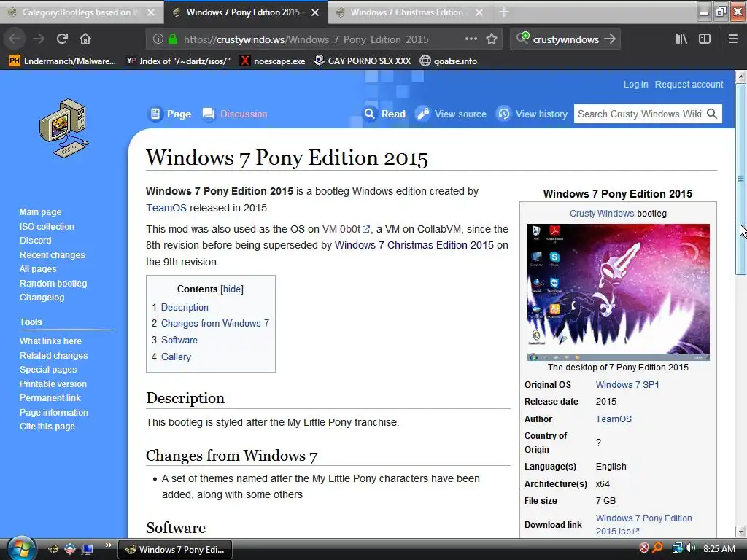This screenshot has width=747, height=560.
Task: Open the Firefox Library icon
Action: coord(681,39)
